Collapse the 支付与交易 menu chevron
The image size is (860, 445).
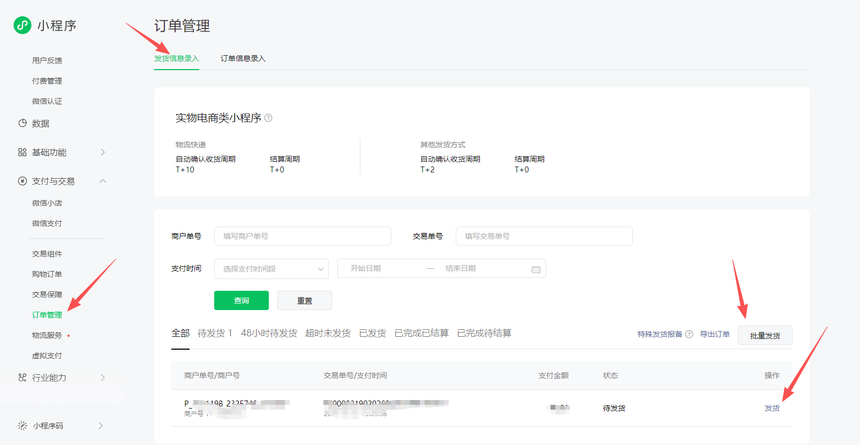click(x=103, y=181)
